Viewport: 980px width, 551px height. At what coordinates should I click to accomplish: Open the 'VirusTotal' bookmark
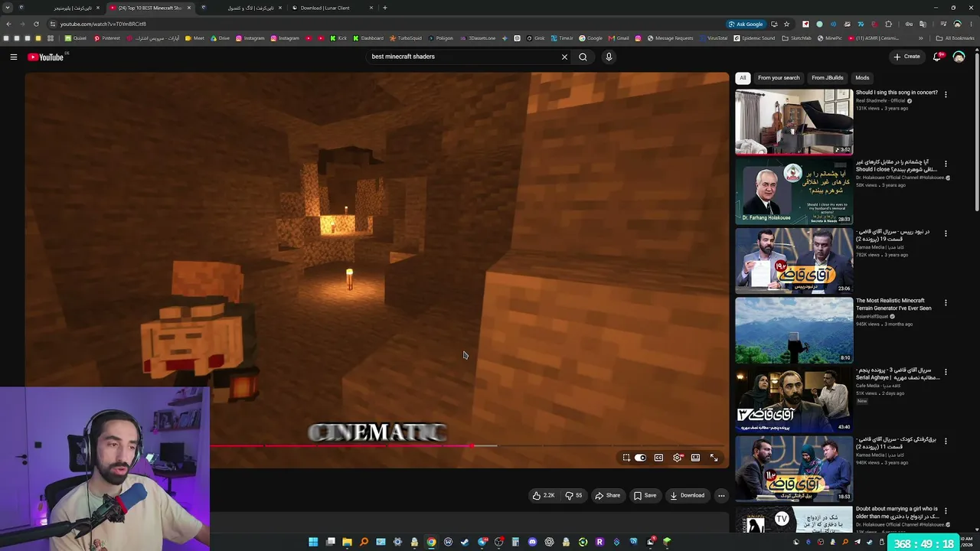pos(714,38)
